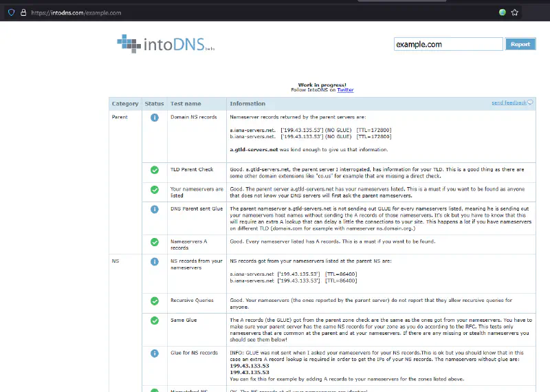Screen dimensions: 550x392
Task: Click the Glue for NS records test name
Action: coord(194,353)
